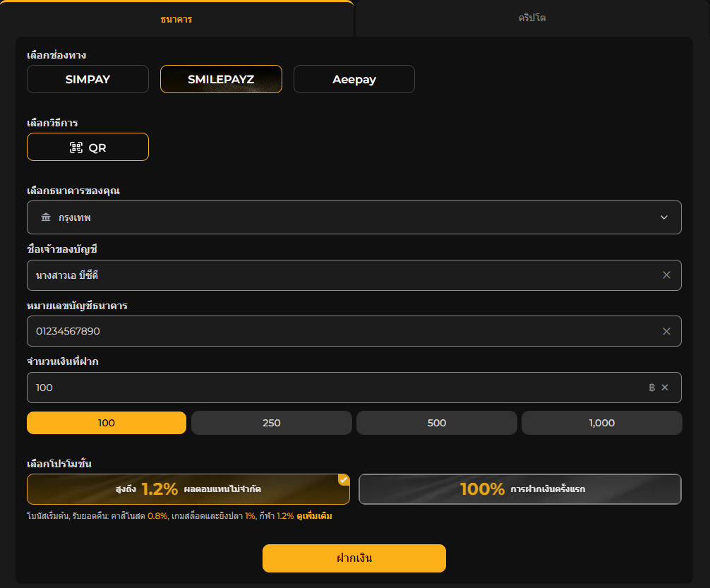The image size is (710, 588).
Task: Select the SMILEPAYZ payment channel
Action: (x=221, y=79)
